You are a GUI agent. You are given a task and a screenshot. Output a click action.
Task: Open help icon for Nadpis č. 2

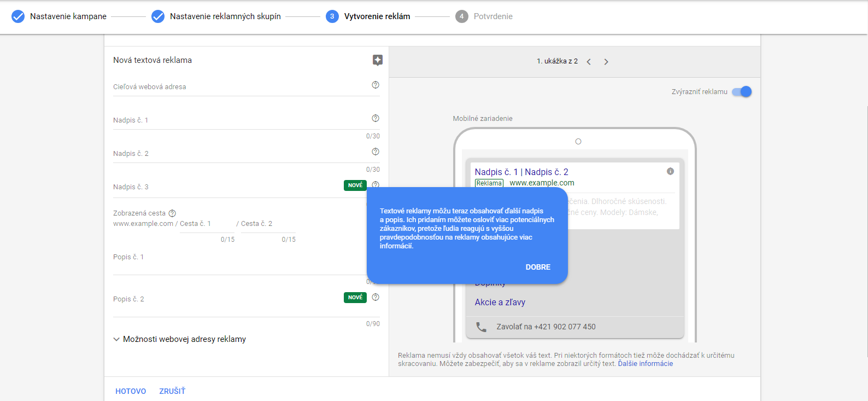click(x=376, y=152)
